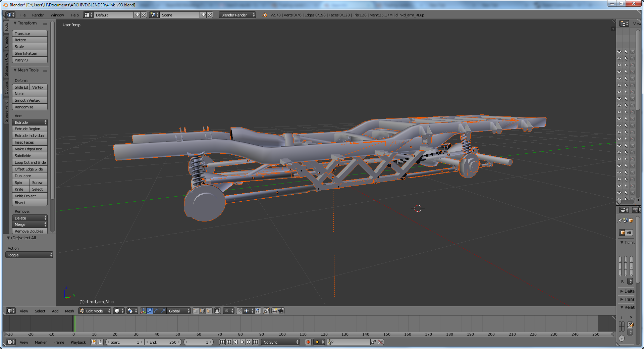Image resolution: width=644 pixels, height=349 pixels.
Task: Click the timeline End frame field
Action: click(163, 342)
